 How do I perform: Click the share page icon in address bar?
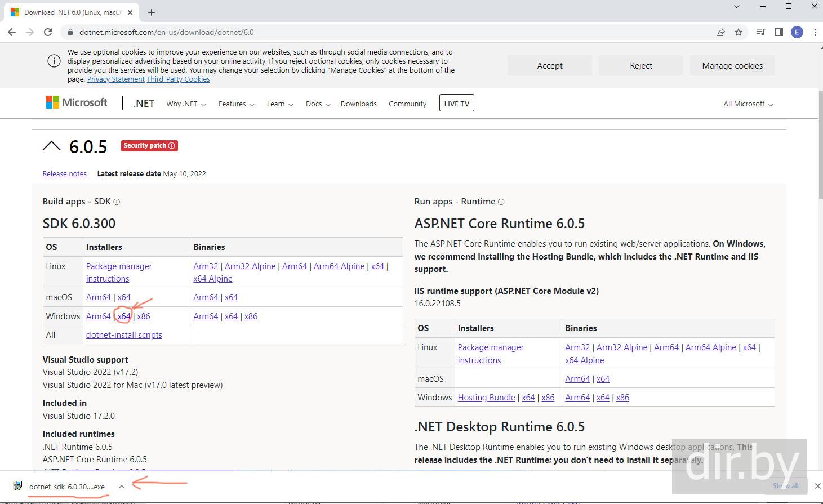pos(720,32)
